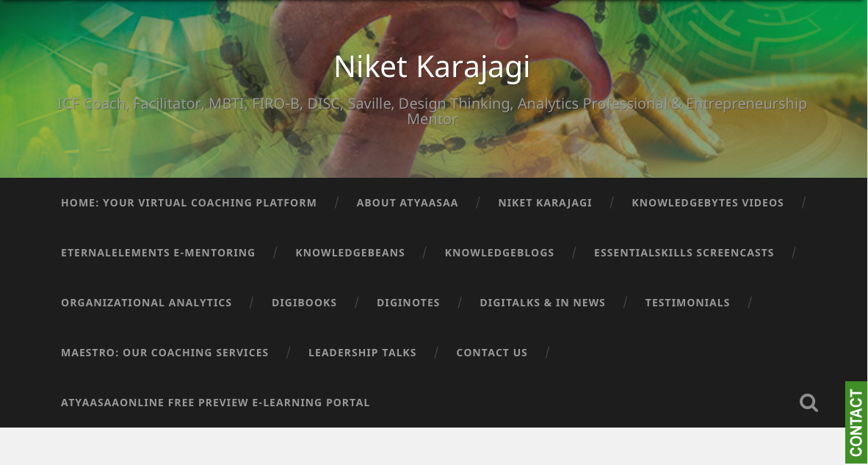This screenshot has height=465, width=868.
Task: Open EssentialSkills Screencasts page
Action: (684, 253)
